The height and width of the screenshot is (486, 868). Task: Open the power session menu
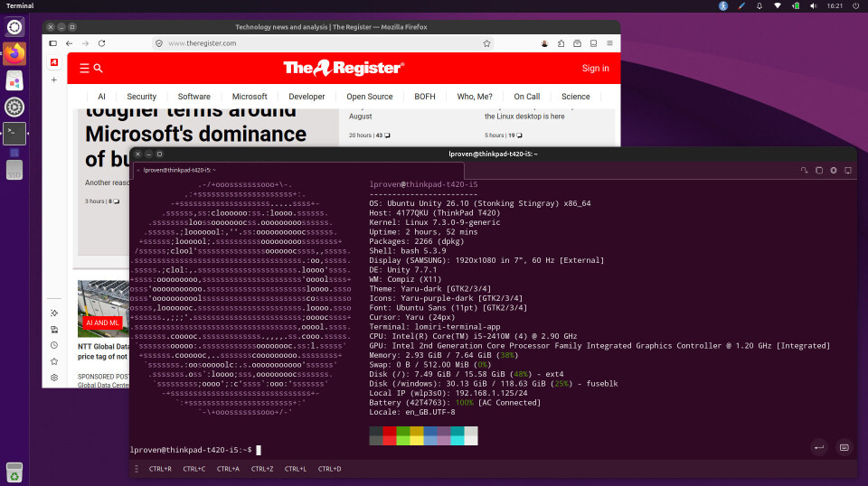coord(856,6)
